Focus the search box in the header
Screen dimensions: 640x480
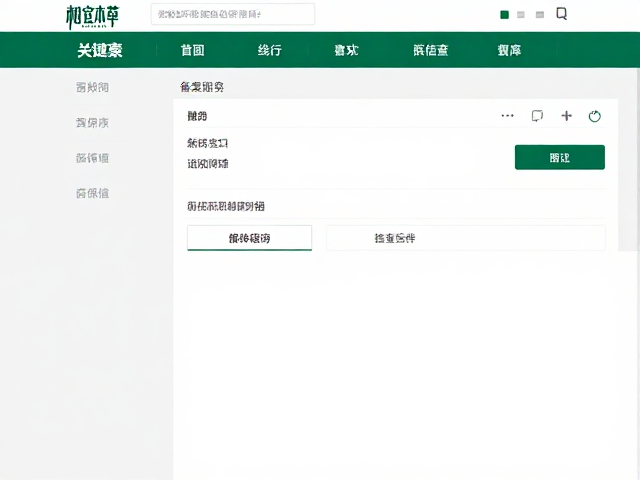coord(233,14)
